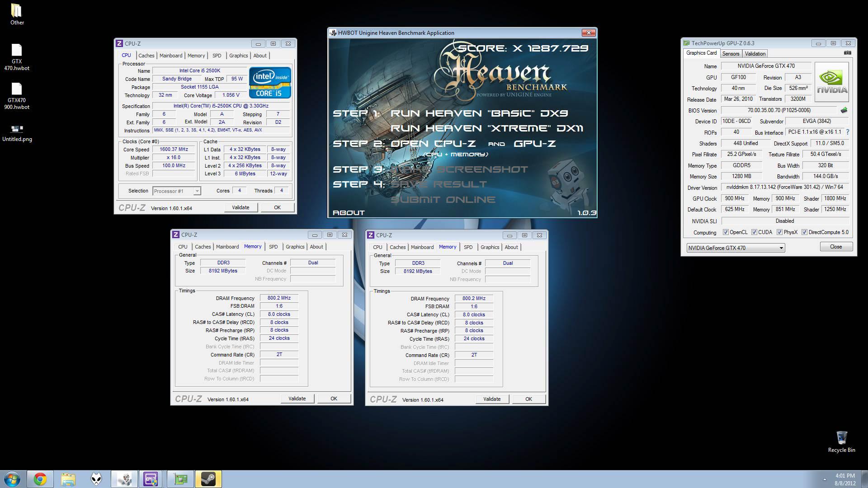This screenshot has height=488, width=868.
Task: Click OK in right Memory CPU-Z window
Action: [528, 399]
